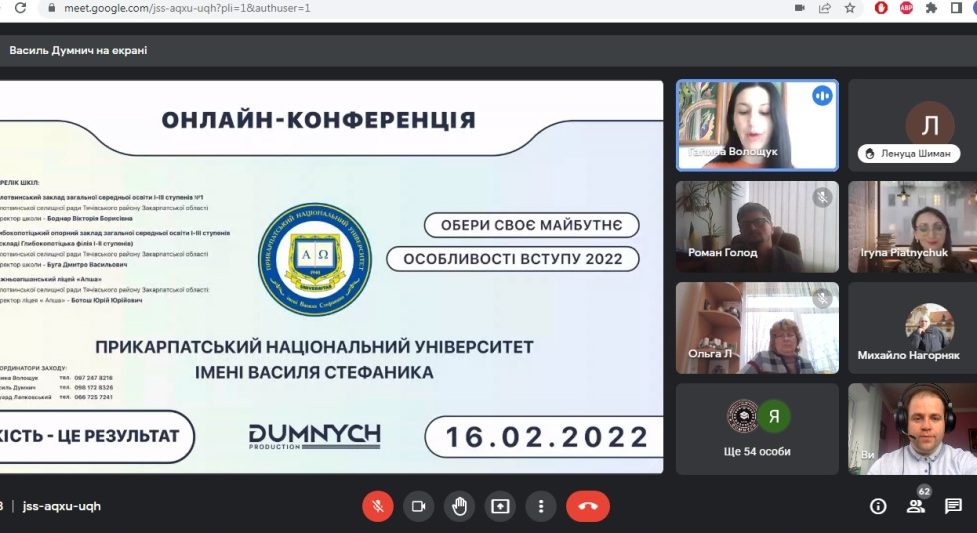The height and width of the screenshot is (533, 977).
Task: Select Iryna Piatnychuk's video tile
Action: [x=912, y=226]
